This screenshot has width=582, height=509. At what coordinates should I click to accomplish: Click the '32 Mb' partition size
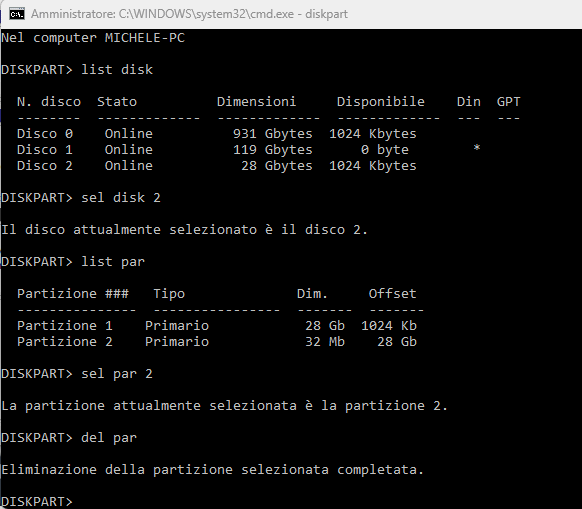coord(325,341)
